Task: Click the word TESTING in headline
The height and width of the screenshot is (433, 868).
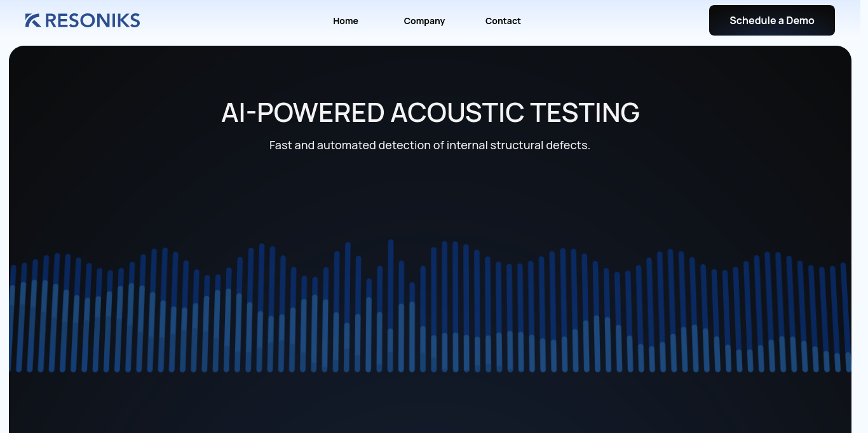Action: click(x=585, y=112)
